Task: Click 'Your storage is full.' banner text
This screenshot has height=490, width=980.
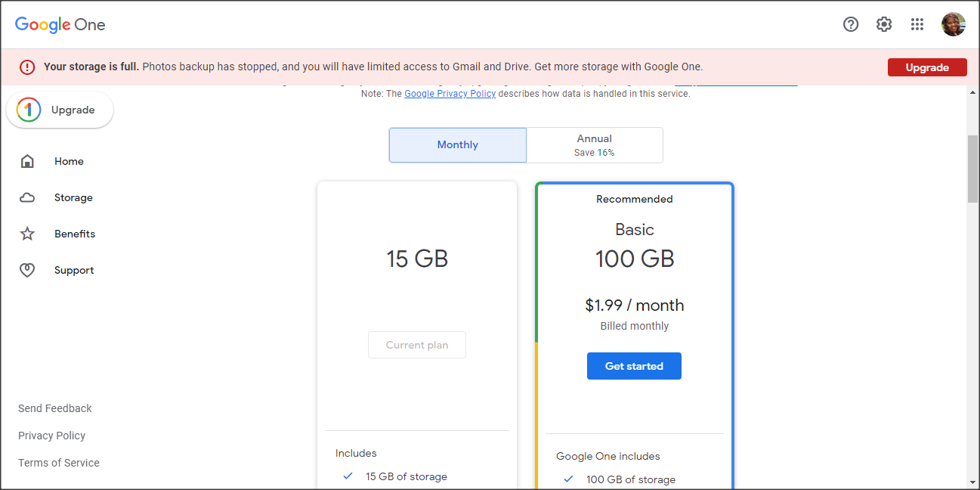Action: (91, 67)
